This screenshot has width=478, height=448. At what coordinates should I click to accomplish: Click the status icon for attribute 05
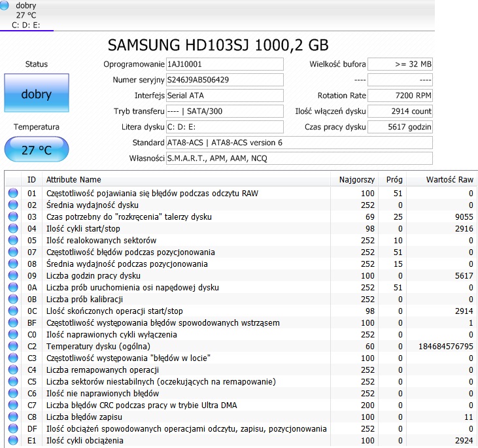[13, 241]
